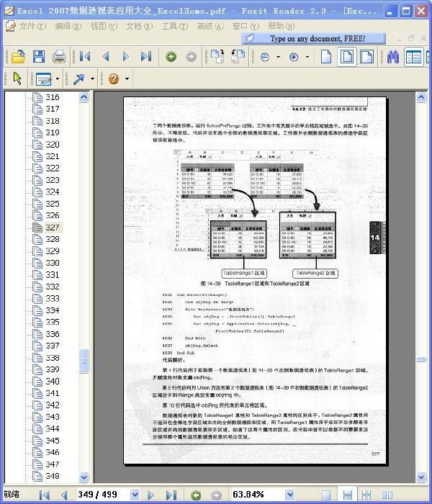
Task: Click green previous view icon in status bar
Action: 196,495
